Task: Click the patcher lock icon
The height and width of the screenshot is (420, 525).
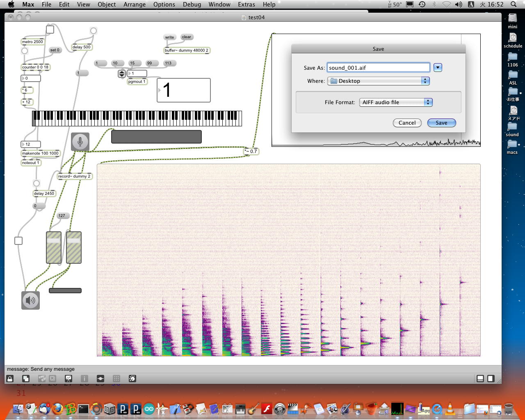Action: 10,379
